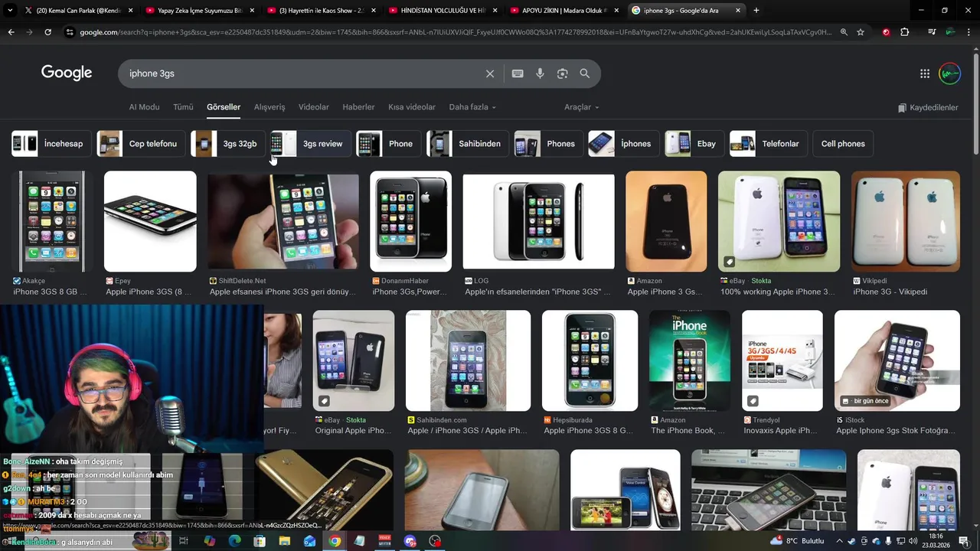Open the Chrome three-dot menu
Image resolution: width=980 pixels, height=551 pixels.
[x=969, y=32]
